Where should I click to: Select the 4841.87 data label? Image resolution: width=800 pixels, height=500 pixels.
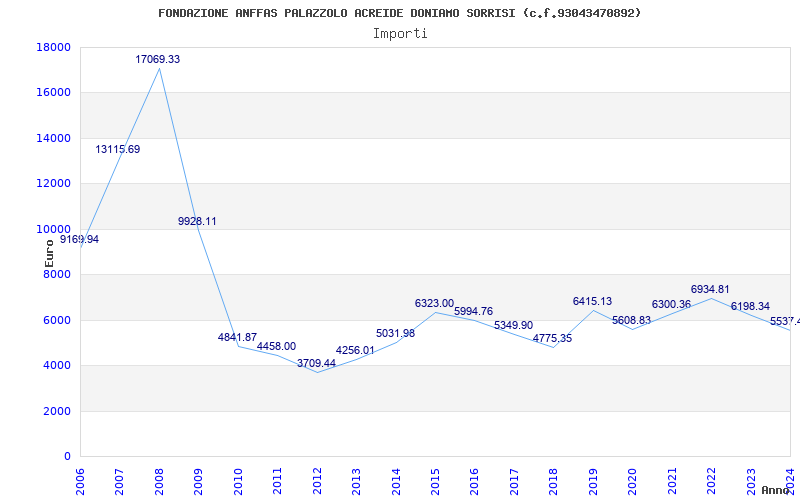[237, 337]
